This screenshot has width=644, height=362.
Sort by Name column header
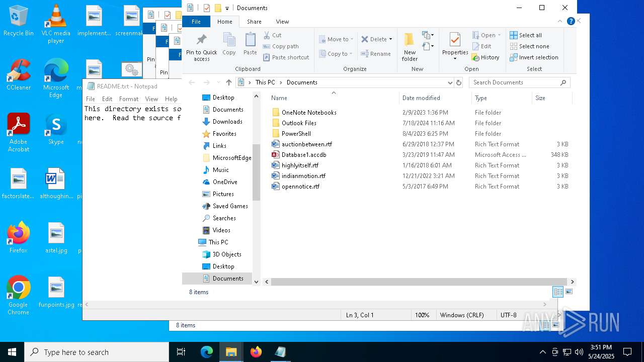pos(333,98)
